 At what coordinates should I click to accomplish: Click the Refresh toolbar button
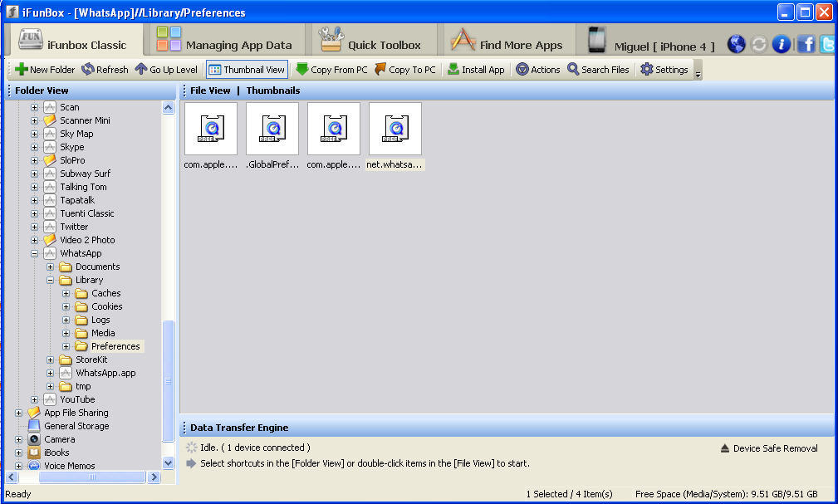click(x=105, y=70)
